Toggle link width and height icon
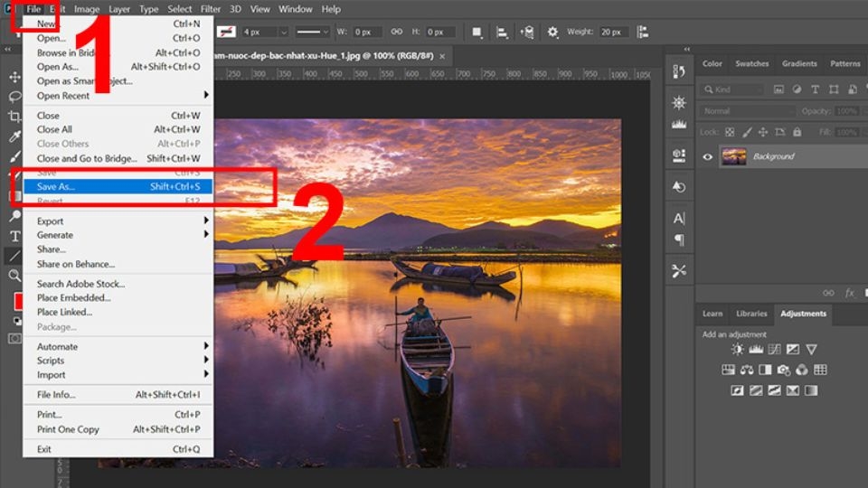The width and height of the screenshot is (868, 488). coord(396,32)
